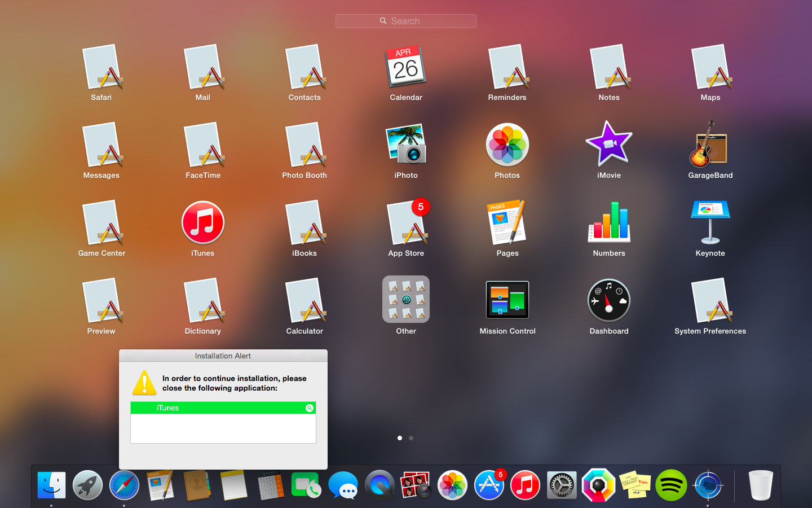
Task: Launch QuickTime Player from the Dock
Action: click(x=379, y=485)
